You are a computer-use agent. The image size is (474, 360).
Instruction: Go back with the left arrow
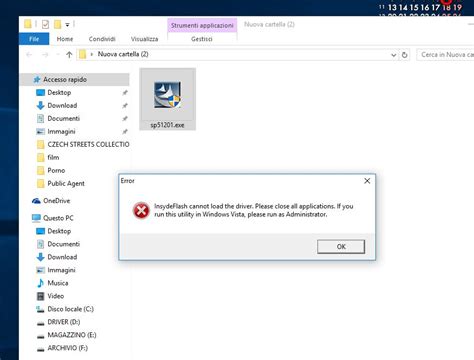(x=29, y=54)
